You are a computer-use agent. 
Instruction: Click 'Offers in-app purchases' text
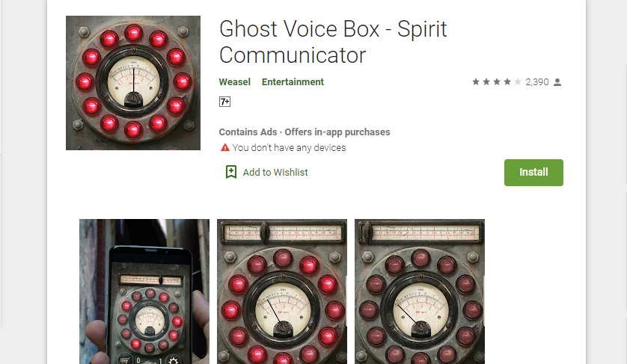[x=337, y=132]
